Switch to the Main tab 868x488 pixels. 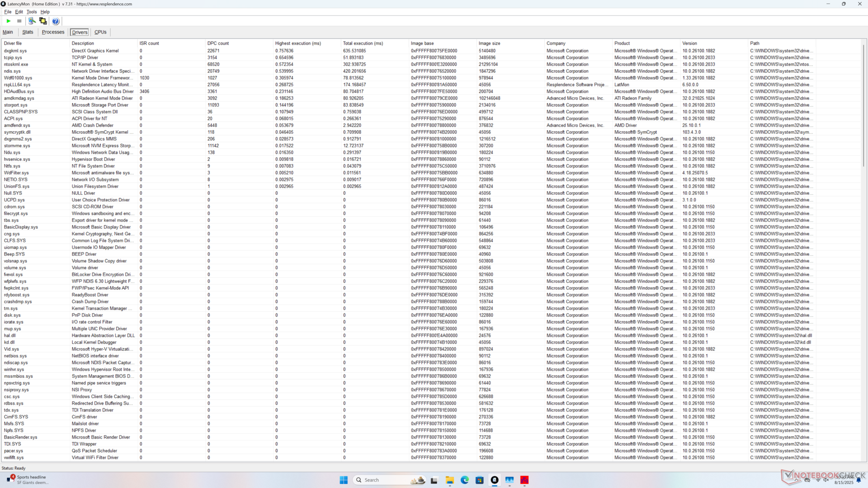[8, 32]
